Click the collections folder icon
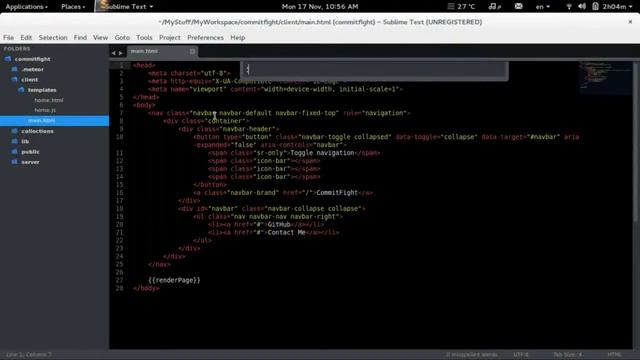 [15, 131]
